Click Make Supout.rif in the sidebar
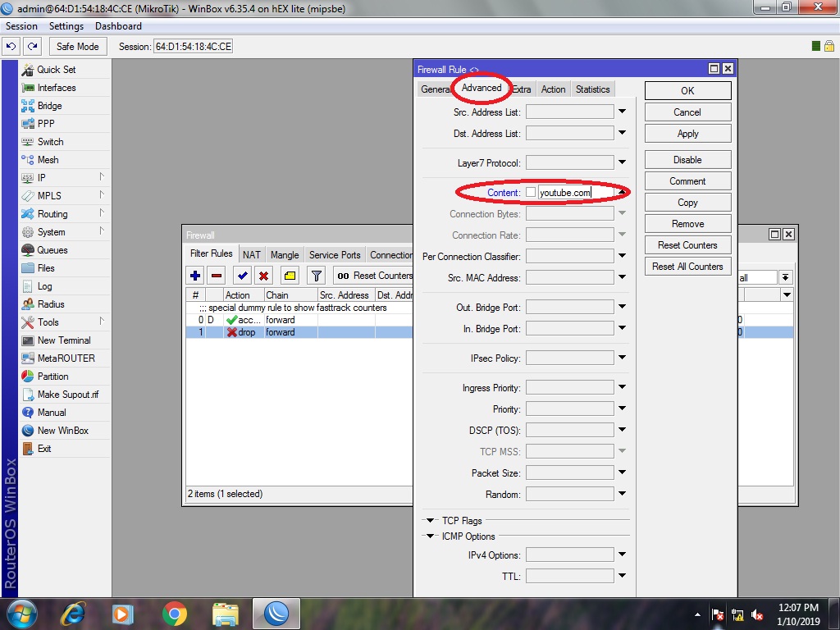Viewport: 840px width, 630px height. [68, 395]
